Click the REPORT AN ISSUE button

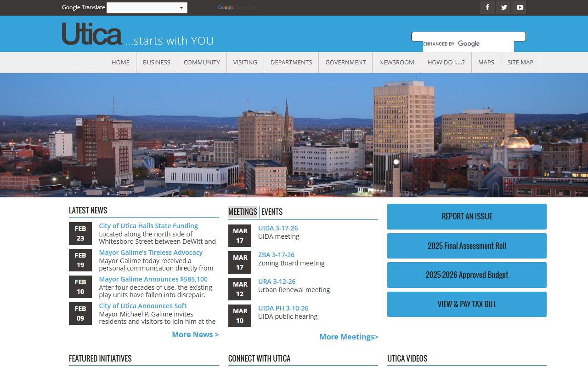pyautogui.click(x=467, y=217)
